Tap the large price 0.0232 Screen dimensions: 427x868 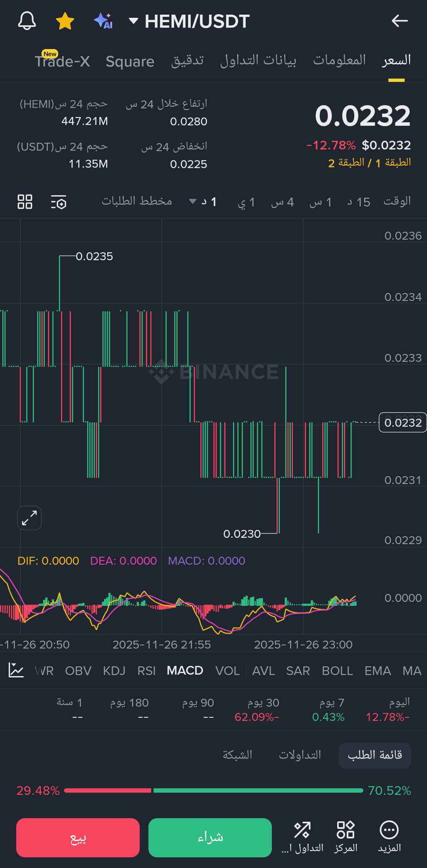(x=362, y=116)
